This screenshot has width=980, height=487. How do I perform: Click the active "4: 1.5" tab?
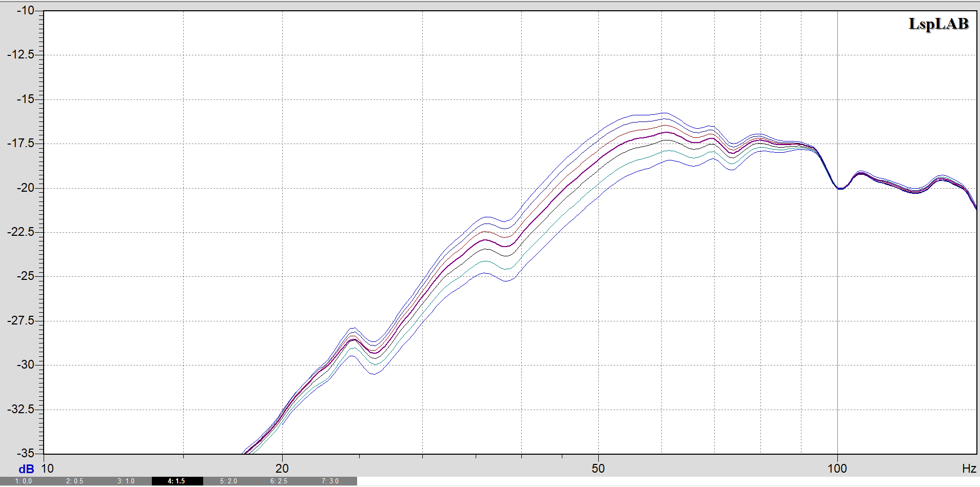[x=177, y=481]
